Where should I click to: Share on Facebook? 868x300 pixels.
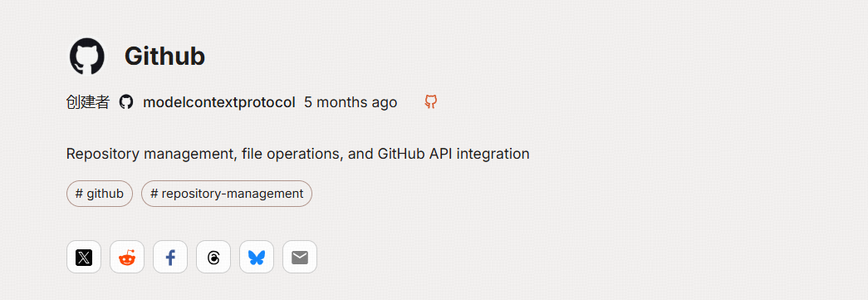tap(170, 257)
